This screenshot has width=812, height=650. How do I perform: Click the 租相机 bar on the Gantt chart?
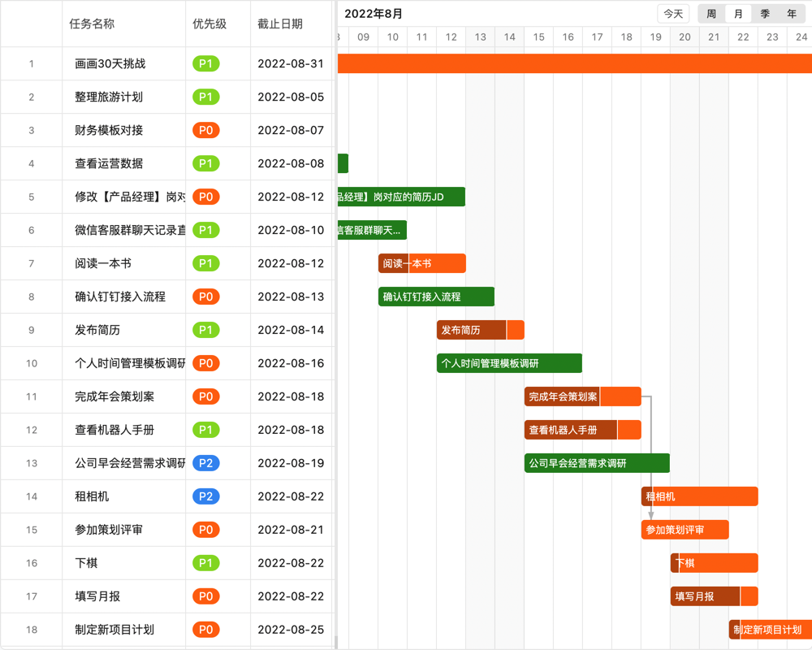(x=698, y=496)
